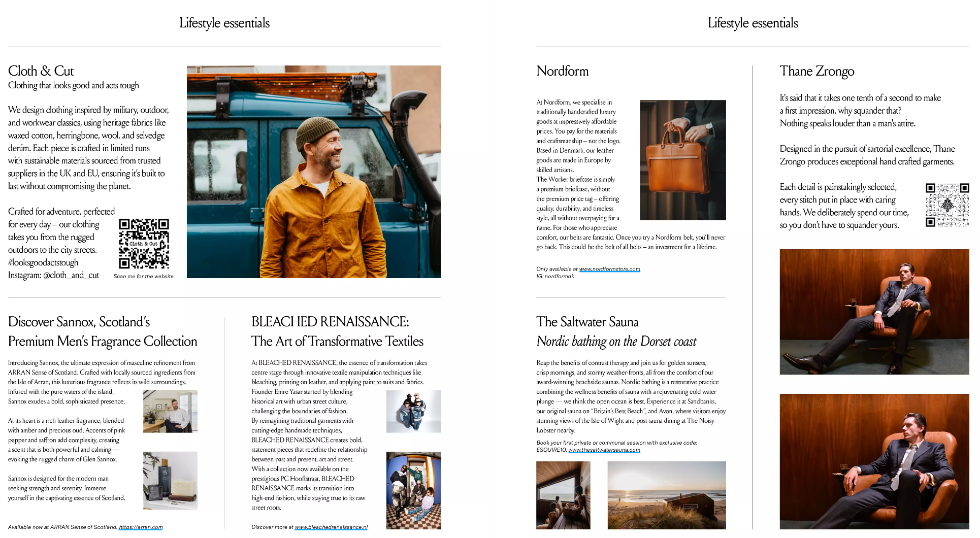Click 'Clothing that looks good and acts tough'
The height and width of the screenshot is (538, 980).
click(74, 85)
